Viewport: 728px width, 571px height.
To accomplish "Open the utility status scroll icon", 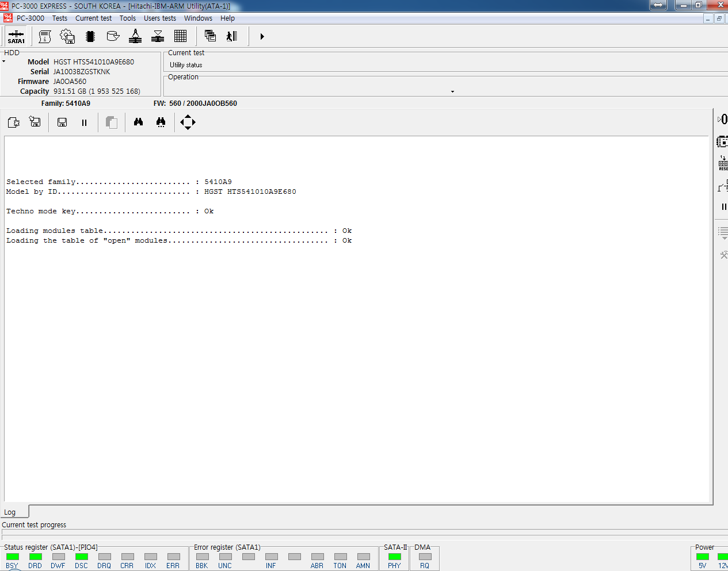I will click(45, 36).
